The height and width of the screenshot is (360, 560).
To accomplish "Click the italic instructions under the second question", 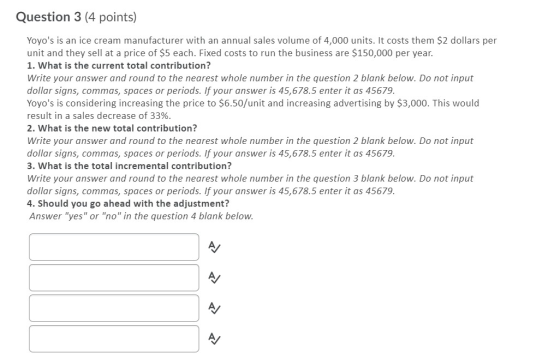I will pos(250,147).
